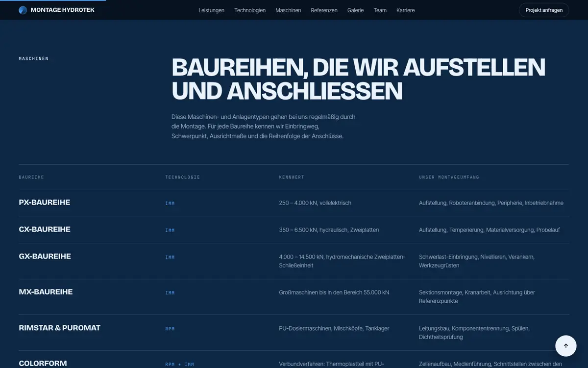Go to the Technologien section
This screenshot has height=368, width=588.
tap(250, 10)
